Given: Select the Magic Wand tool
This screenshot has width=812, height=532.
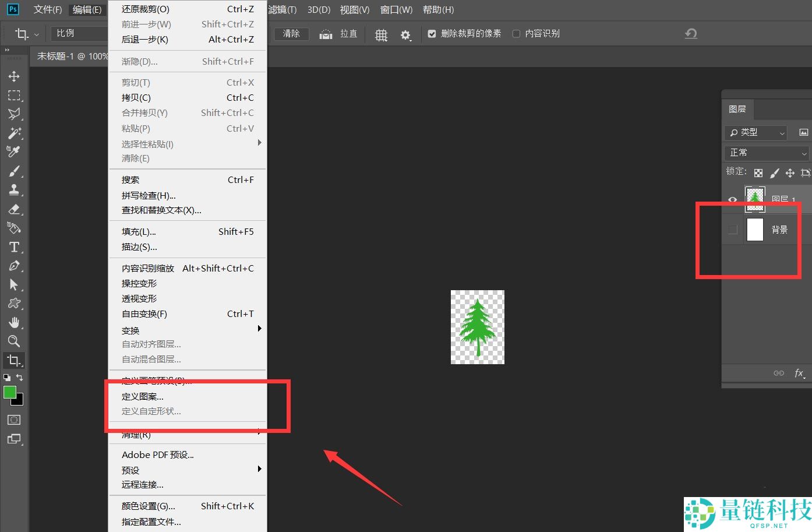Looking at the screenshot, I should coord(14,133).
